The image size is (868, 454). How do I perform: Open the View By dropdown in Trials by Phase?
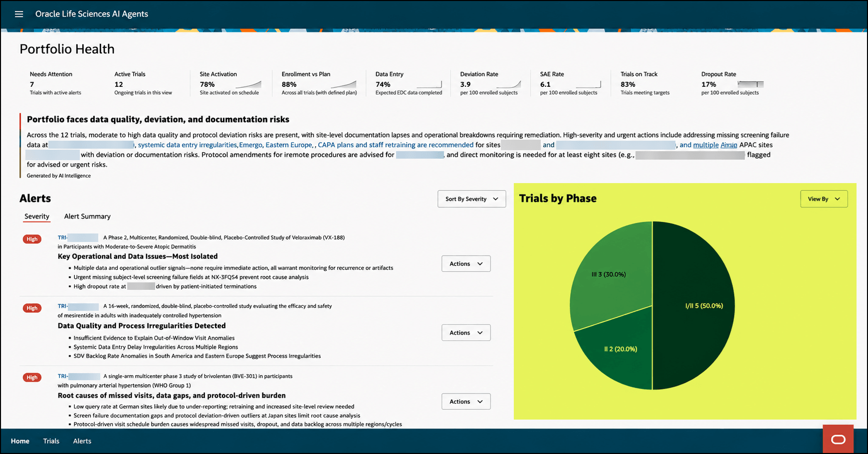coord(824,199)
